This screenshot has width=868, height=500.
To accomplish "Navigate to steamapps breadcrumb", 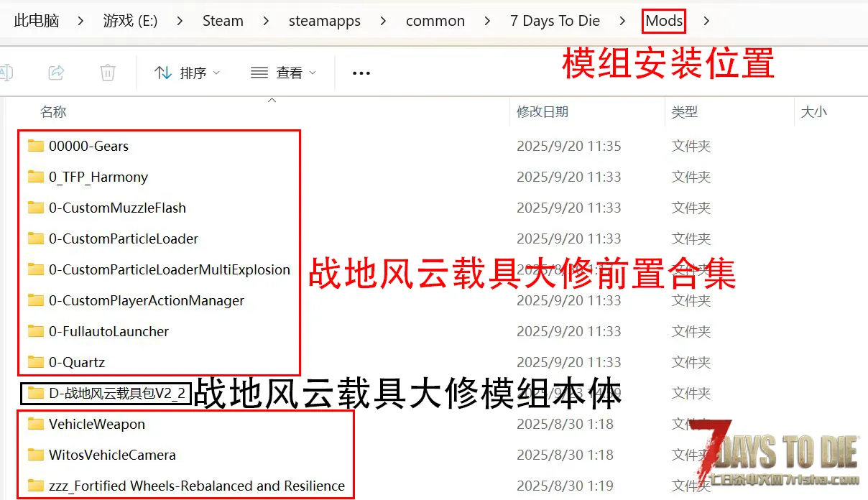I will (325, 21).
